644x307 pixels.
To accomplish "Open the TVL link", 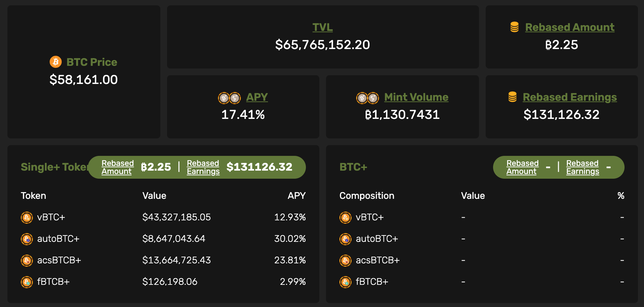I will point(322,27).
